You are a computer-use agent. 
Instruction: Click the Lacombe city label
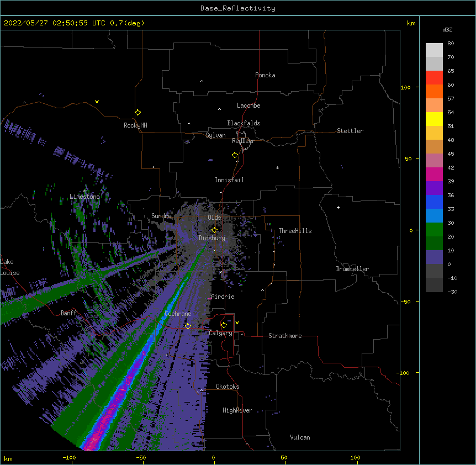coord(248,105)
